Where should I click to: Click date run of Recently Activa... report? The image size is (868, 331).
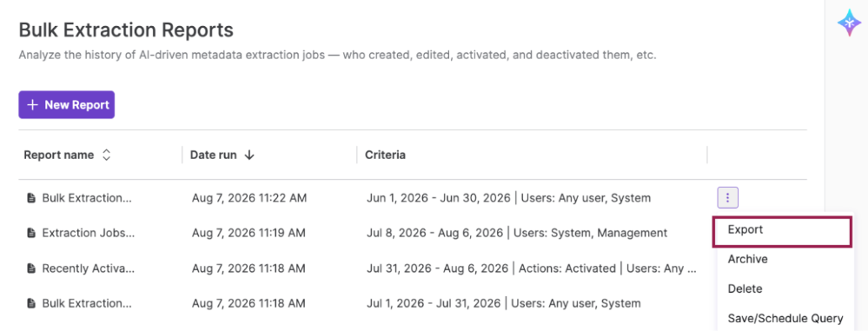coord(248,268)
